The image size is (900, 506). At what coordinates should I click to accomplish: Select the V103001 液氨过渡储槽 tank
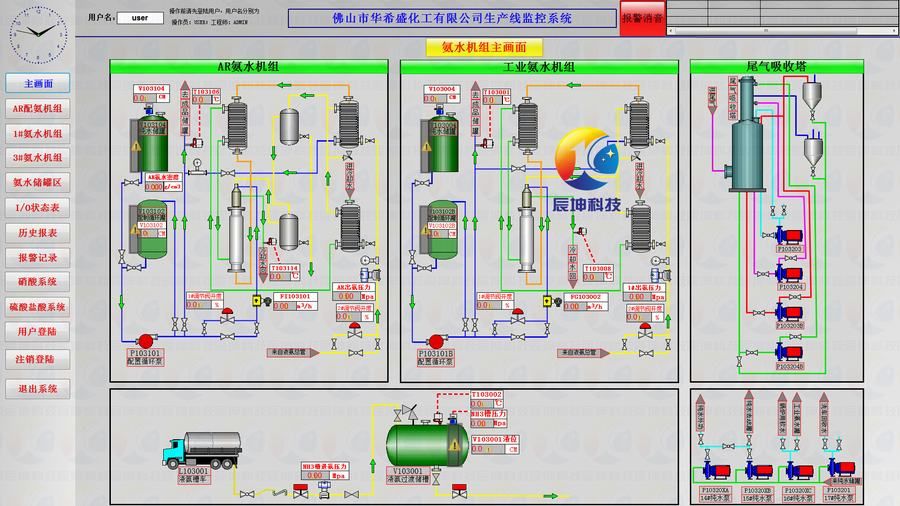pyautogui.click(x=427, y=445)
